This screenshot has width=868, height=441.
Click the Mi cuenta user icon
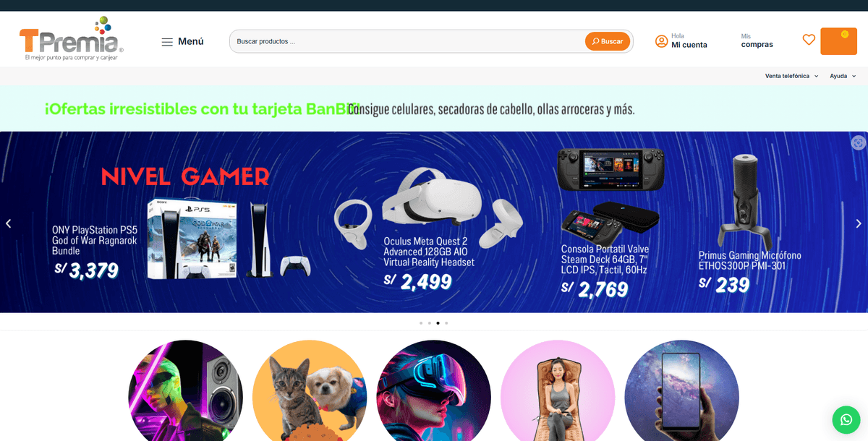[x=661, y=41]
